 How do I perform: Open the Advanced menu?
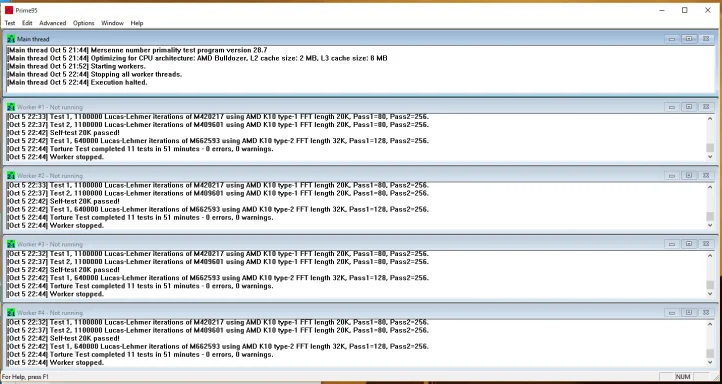(52, 23)
